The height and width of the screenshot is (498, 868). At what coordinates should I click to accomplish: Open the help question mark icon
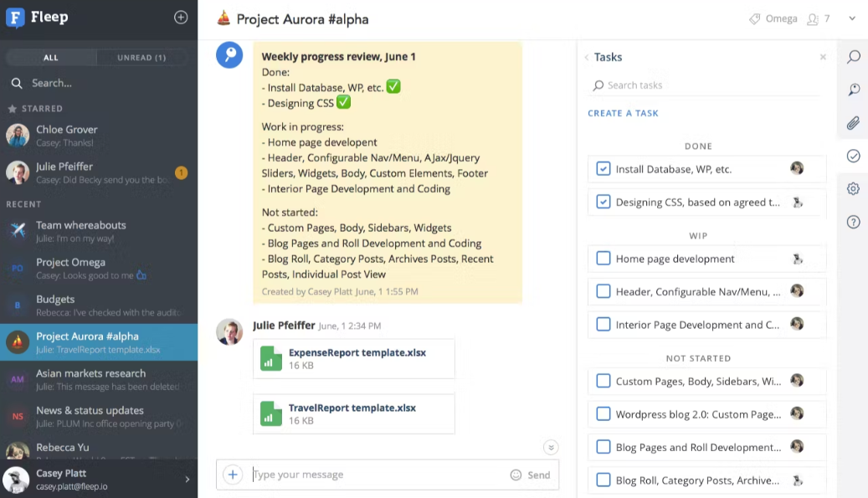pyautogui.click(x=853, y=222)
